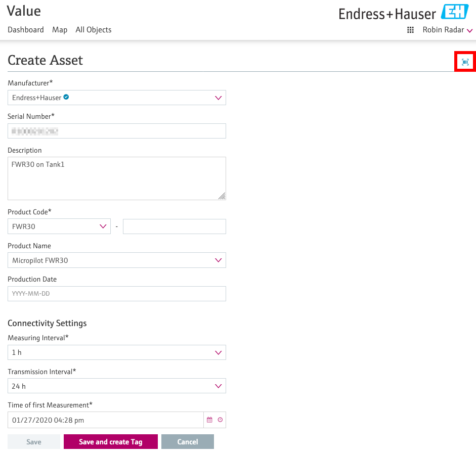Image resolution: width=476 pixels, height=455 pixels.
Task: Open the Product Name dropdown
Action: [x=117, y=260]
